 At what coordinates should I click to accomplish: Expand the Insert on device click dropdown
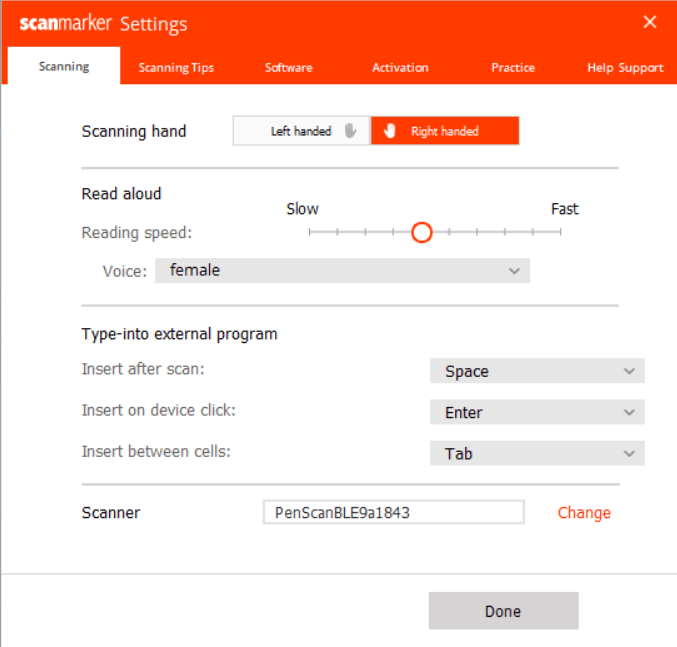pyautogui.click(x=537, y=412)
